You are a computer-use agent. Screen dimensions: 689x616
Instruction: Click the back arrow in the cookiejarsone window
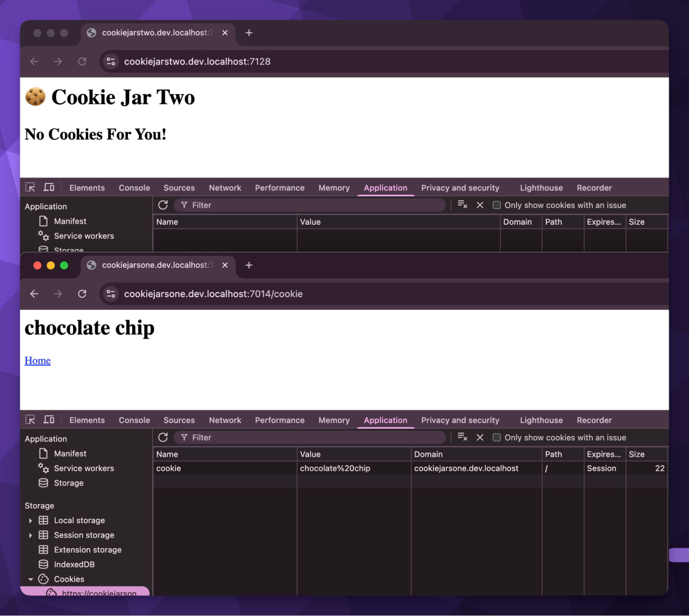coord(34,294)
